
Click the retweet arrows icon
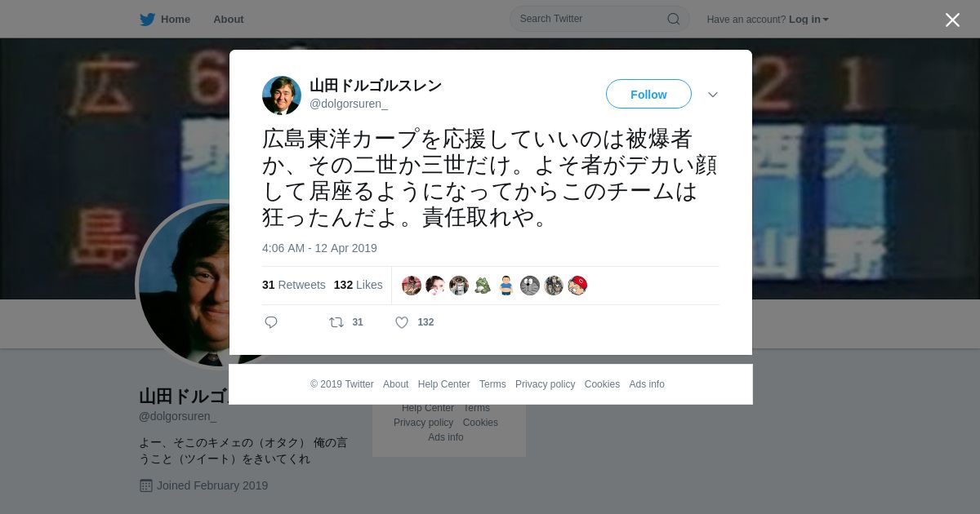point(336,322)
